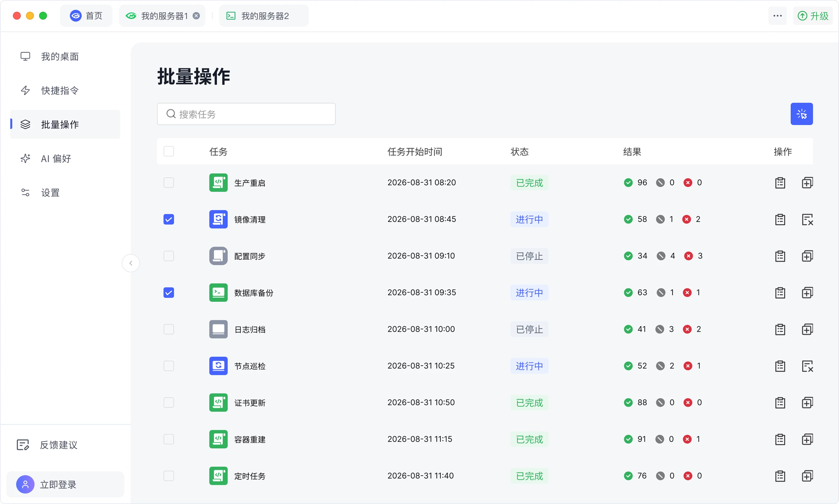Viewport: 839px width, 504px height.
Task: Click the 镜像清理 blue task icon
Action: point(218,220)
